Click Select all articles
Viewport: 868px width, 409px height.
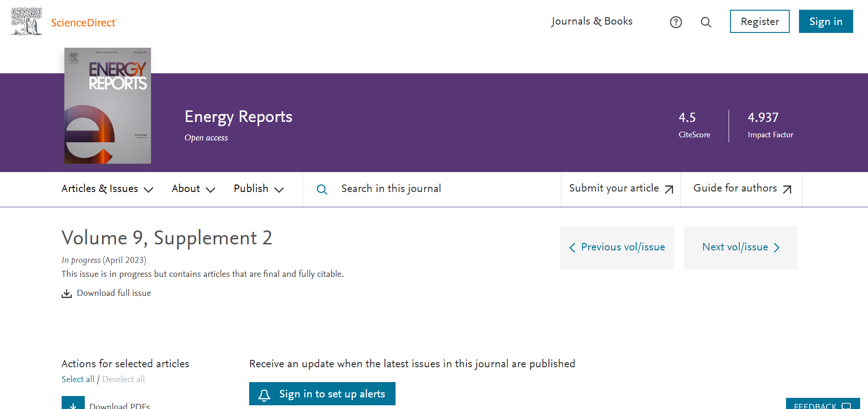coord(78,379)
